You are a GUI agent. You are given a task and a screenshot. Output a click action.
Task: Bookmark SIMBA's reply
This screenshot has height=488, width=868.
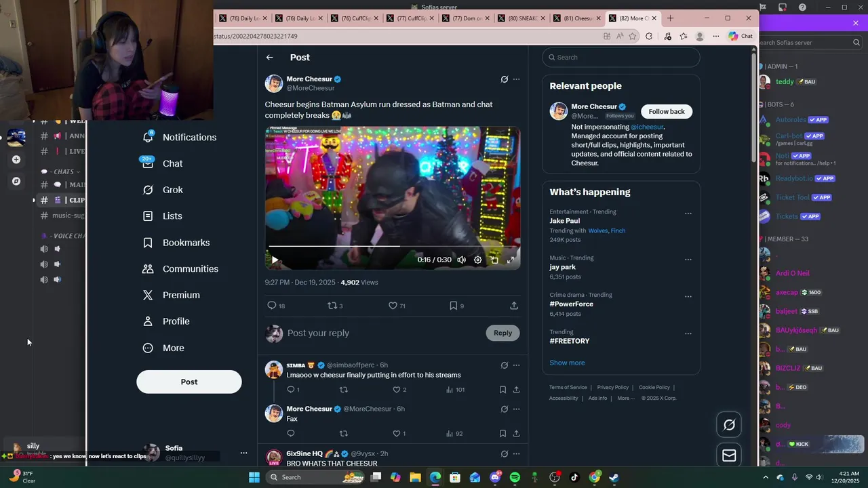coord(502,390)
